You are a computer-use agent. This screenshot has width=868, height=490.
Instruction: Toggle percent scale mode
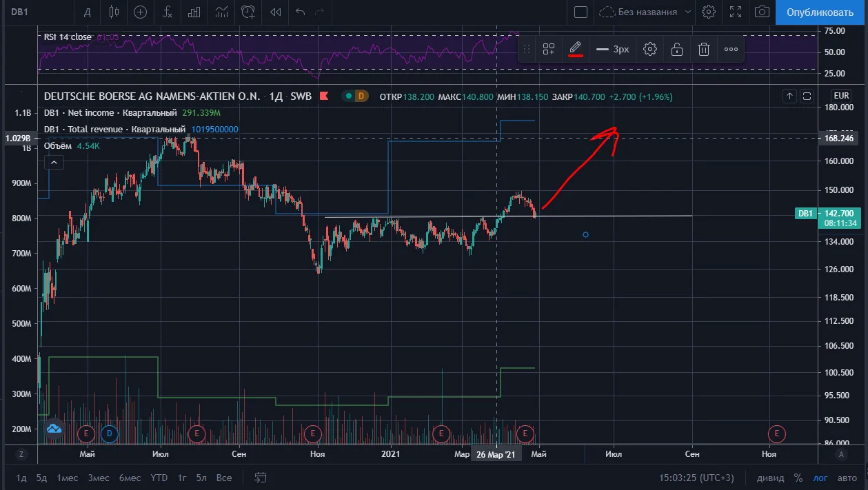798,478
